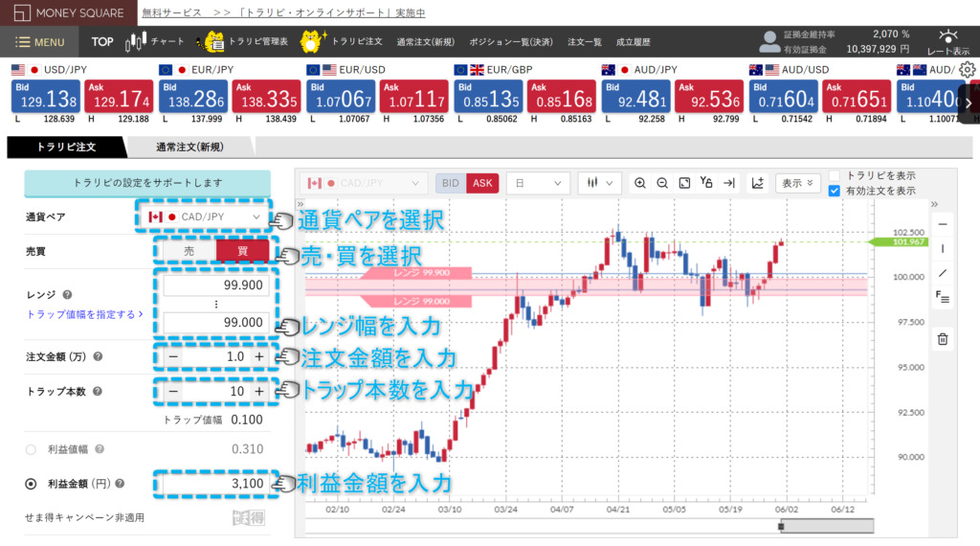Click AUD/USD Ask price 0.71651
This screenshot has height=546, width=980.
pyautogui.click(x=857, y=97)
